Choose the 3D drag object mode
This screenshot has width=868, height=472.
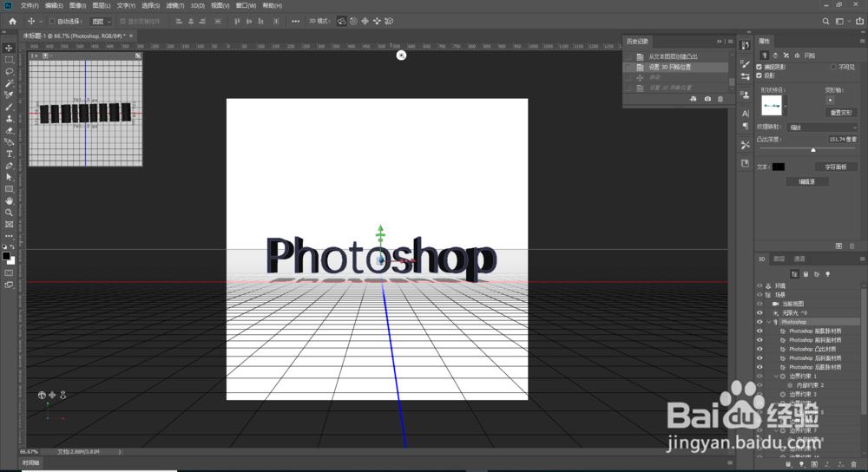tap(365, 21)
